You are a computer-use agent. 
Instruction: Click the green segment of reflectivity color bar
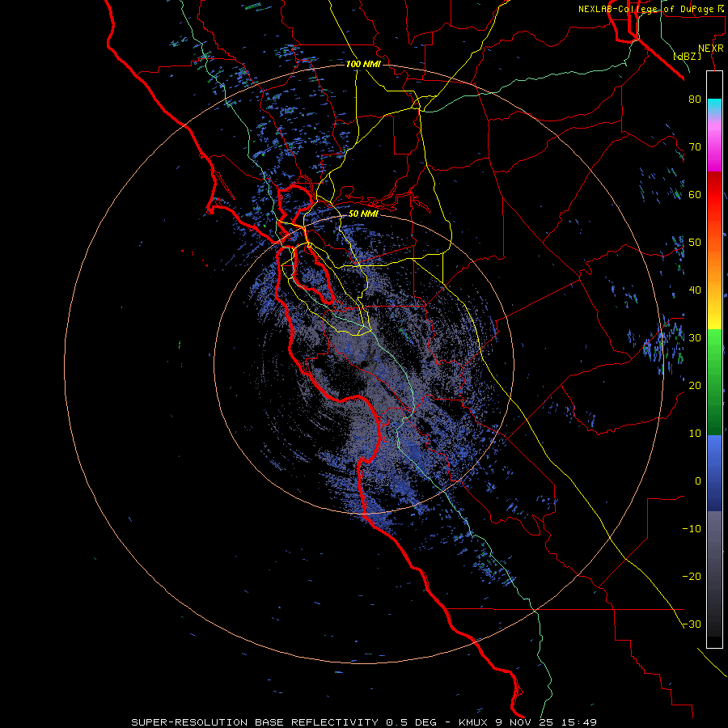coord(714,382)
